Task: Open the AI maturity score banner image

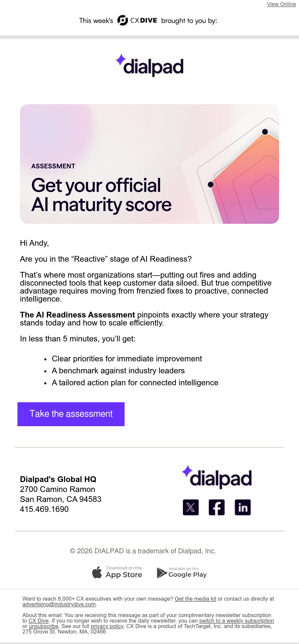Action: click(149, 164)
